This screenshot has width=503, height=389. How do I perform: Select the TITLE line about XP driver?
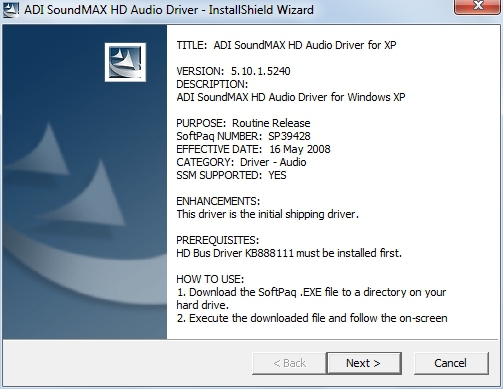pyautogui.click(x=286, y=45)
